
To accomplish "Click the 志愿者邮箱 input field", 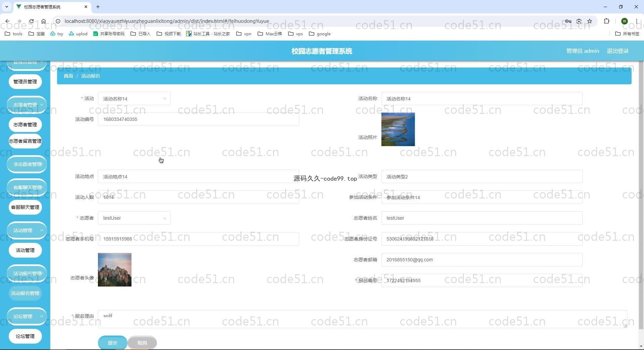I will [x=482, y=260].
